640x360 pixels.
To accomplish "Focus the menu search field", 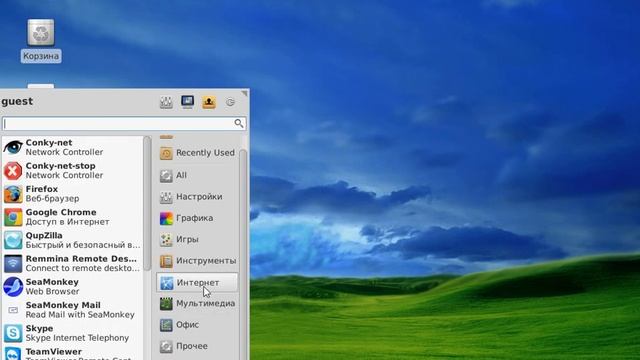I will tap(124, 123).
